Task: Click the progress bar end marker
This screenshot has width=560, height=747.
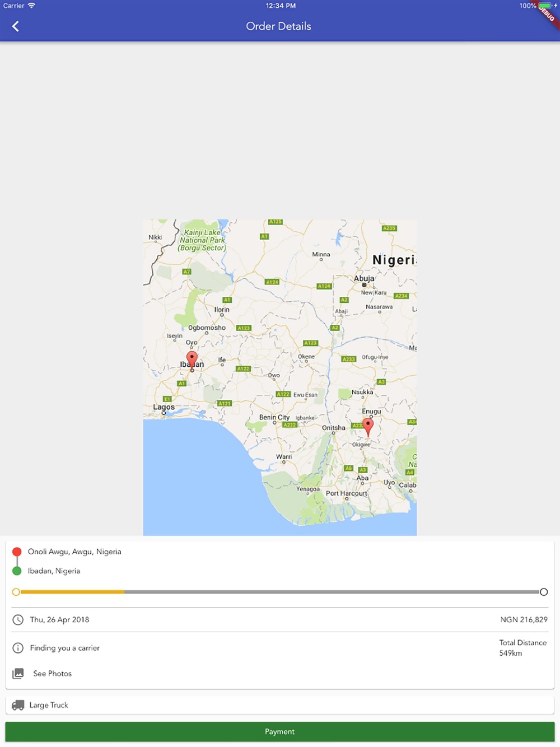Action: tap(544, 592)
